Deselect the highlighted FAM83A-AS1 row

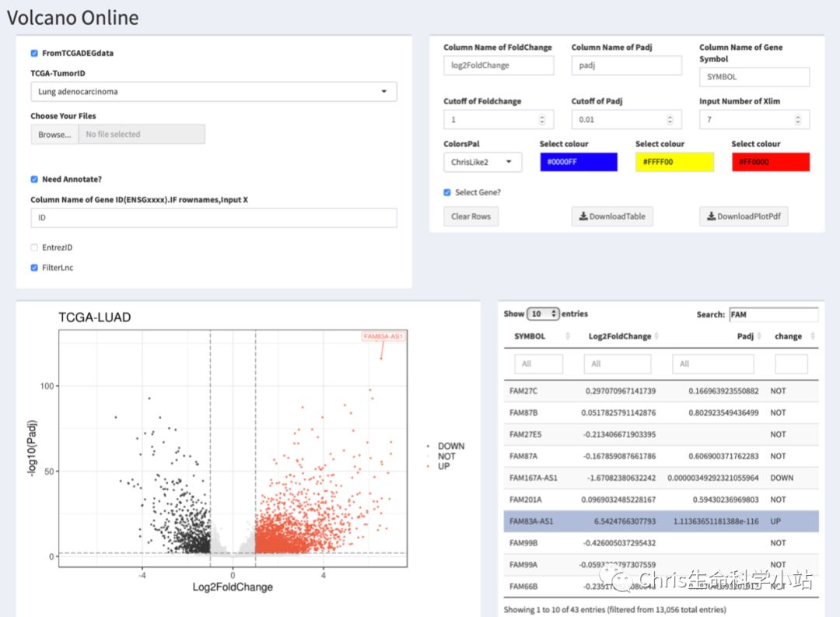[x=661, y=521]
